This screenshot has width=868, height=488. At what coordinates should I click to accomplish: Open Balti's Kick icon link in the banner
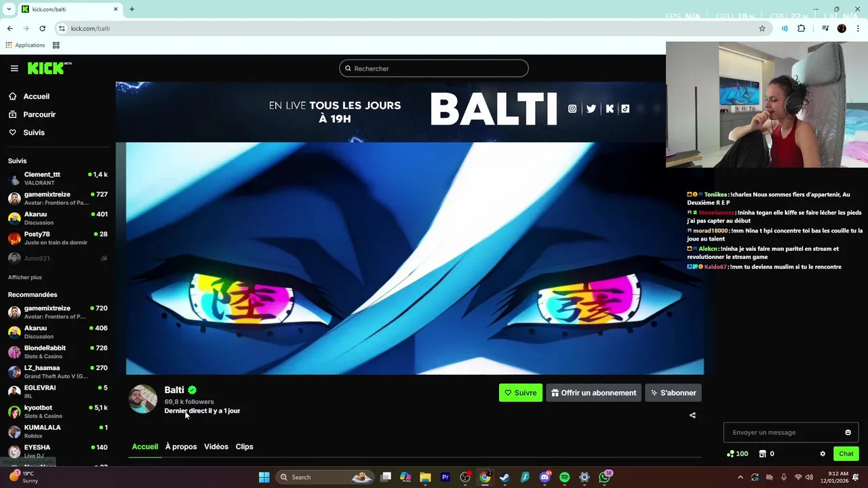pos(610,108)
